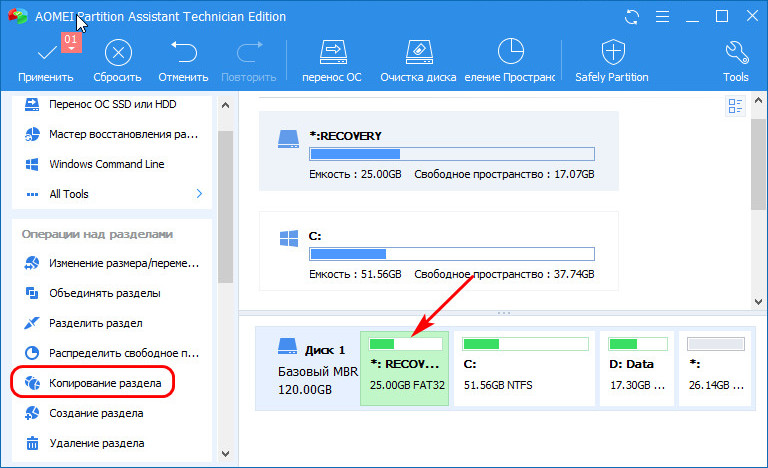The height and width of the screenshot is (468, 768).
Task: Open the pending operations 01 dropdown badge
Action: point(71,42)
